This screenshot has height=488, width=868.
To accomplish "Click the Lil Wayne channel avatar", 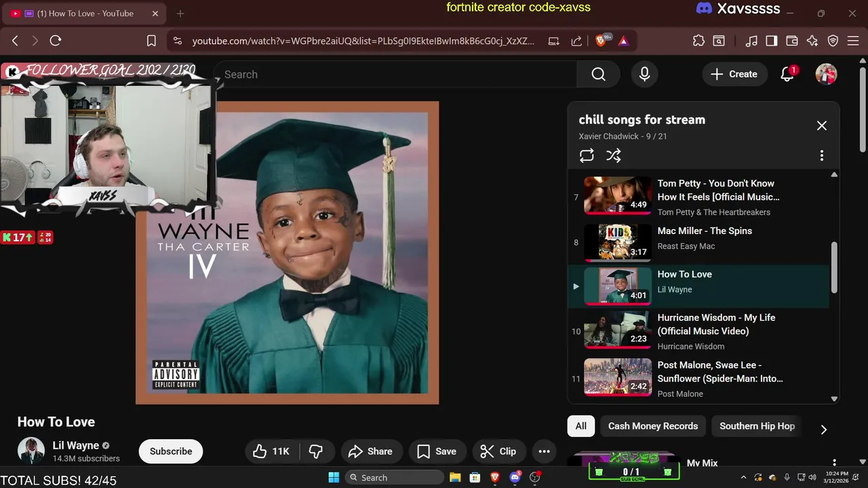I will [31, 451].
